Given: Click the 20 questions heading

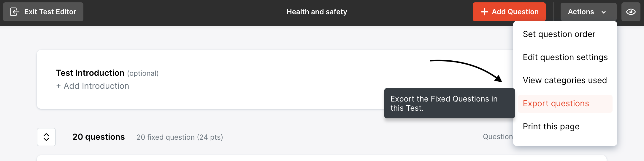Looking at the screenshot, I should point(99,137).
